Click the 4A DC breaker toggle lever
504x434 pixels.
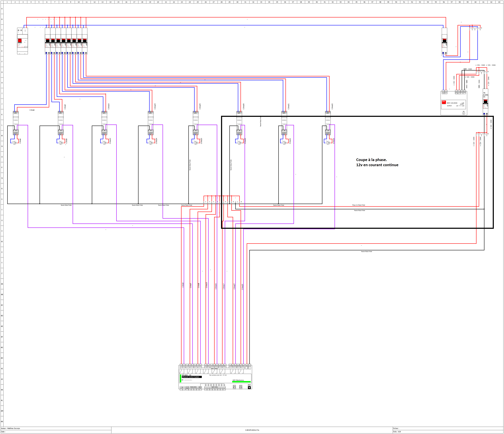(485, 102)
